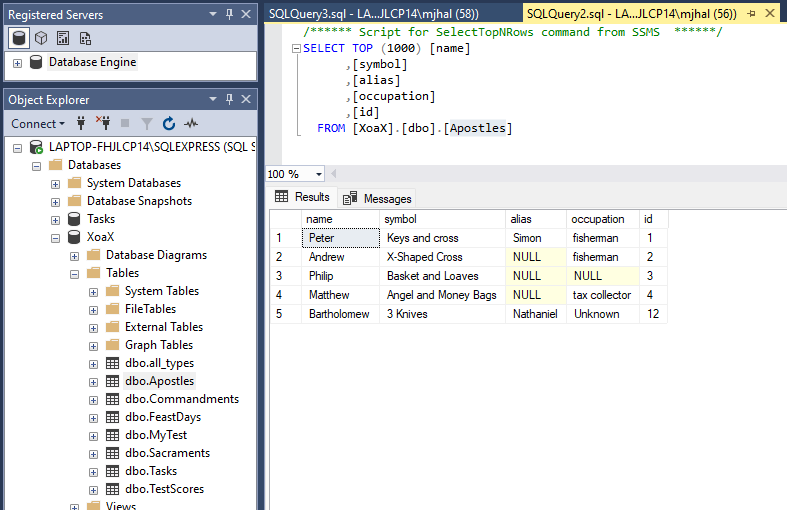Click Disconnect plug icon in Object Explorer

[103, 124]
